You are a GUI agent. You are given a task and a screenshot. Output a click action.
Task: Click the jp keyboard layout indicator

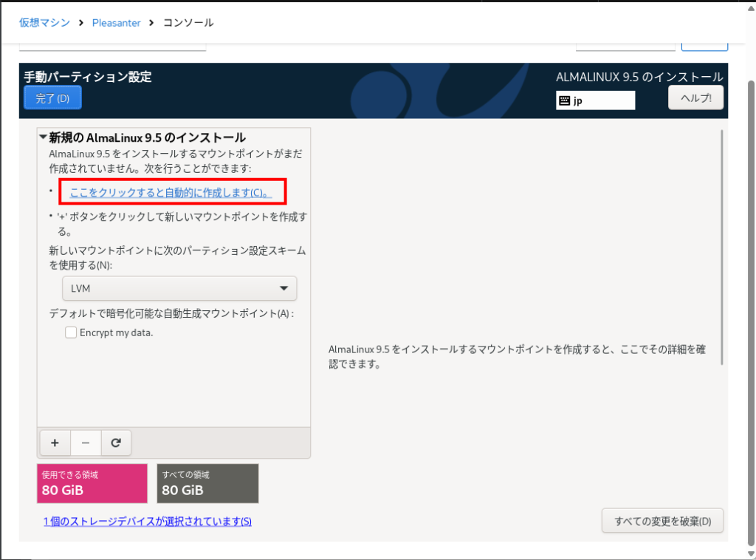pyautogui.click(x=595, y=100)
